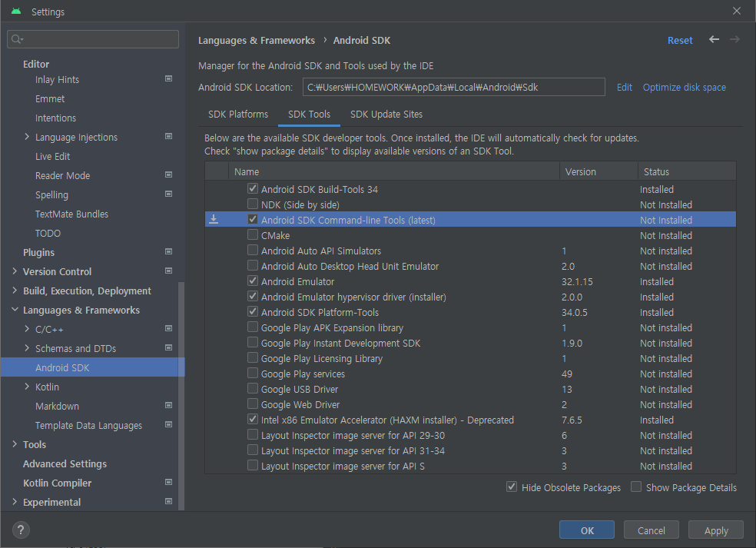This screenshot has width=756, height=548.
Task: Click the settings search input field
Action: point(93,39)
